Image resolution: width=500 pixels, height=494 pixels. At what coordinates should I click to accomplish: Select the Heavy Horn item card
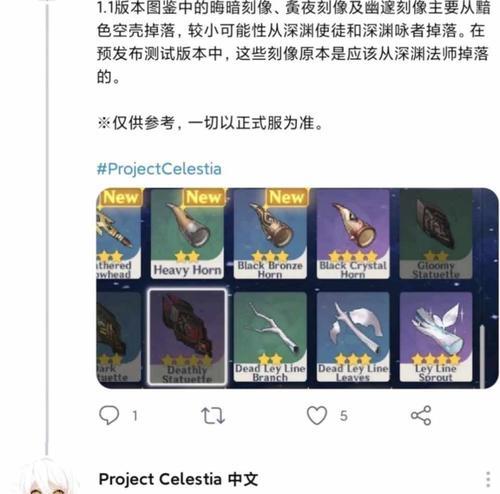[x=187, y=234]
